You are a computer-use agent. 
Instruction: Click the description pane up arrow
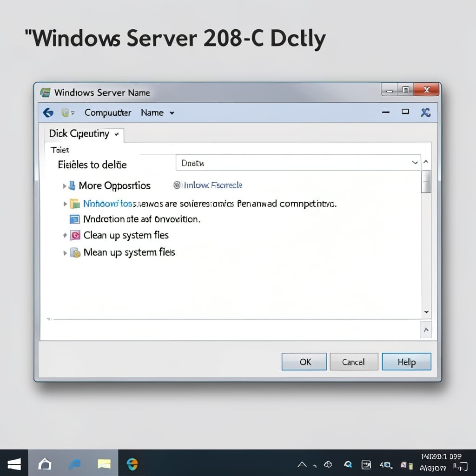coord(426,330)
